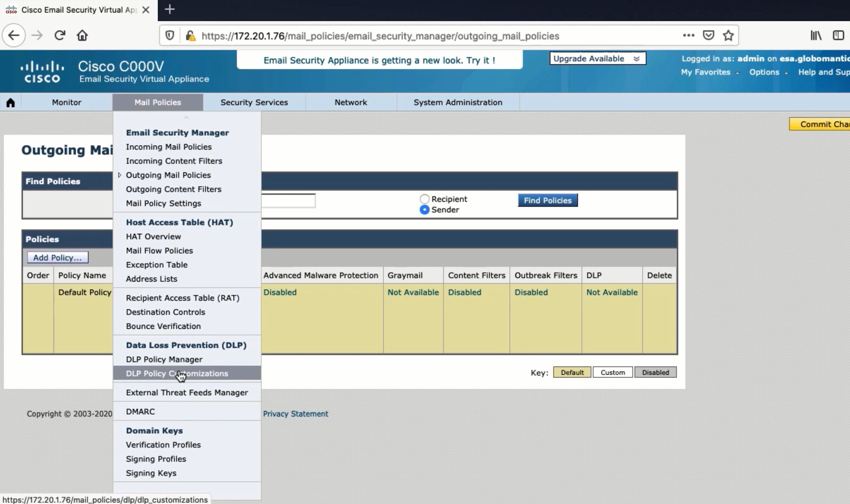
Task: Click Disabled under Advanced Malware Protection
Action: click(280, 293)
